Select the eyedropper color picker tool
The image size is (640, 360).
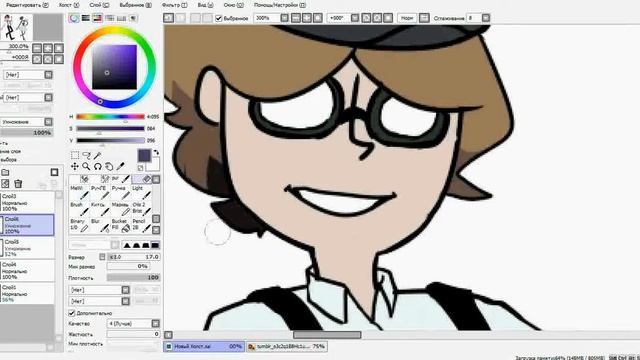coord(120,166)
